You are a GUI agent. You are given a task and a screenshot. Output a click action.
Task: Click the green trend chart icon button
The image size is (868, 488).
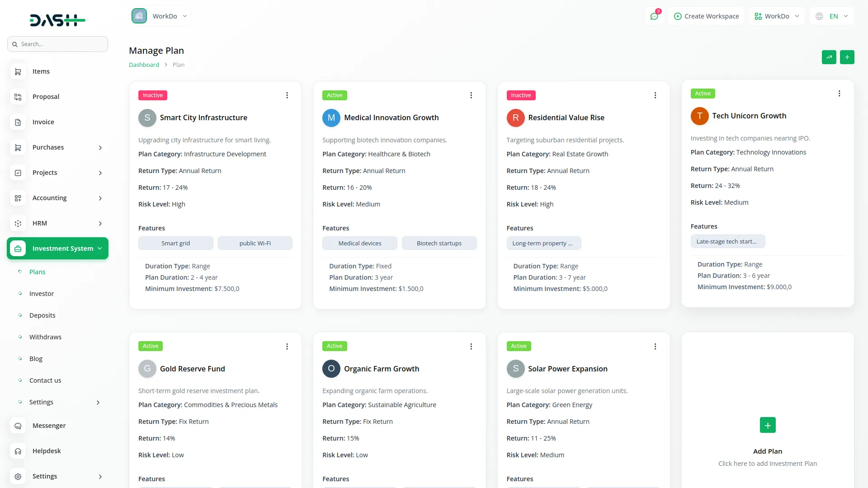[829, 57]
